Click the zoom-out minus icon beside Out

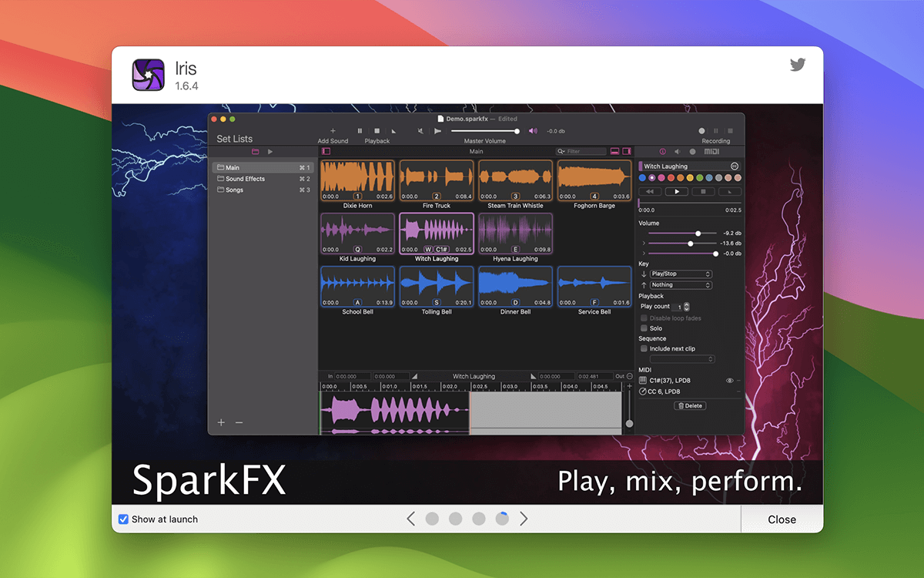[629, 376]
